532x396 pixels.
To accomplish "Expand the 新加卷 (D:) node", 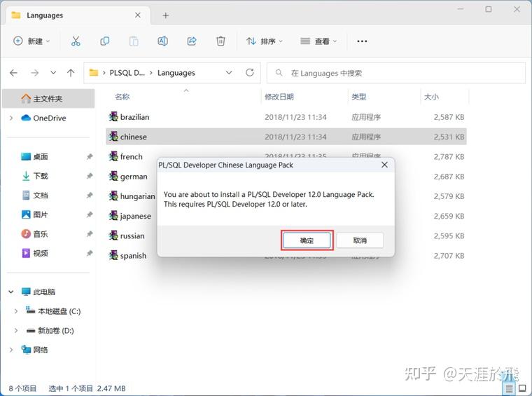I will pyautogui.click(x=16, y=330).
